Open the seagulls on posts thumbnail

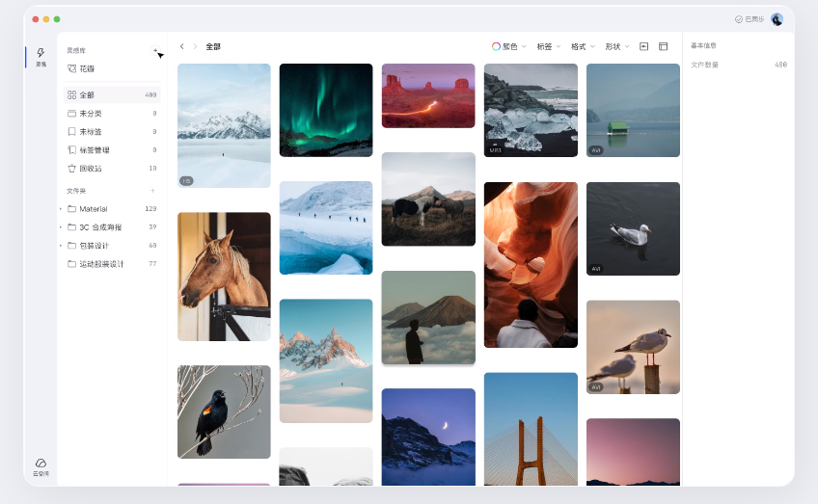point(633,347)
